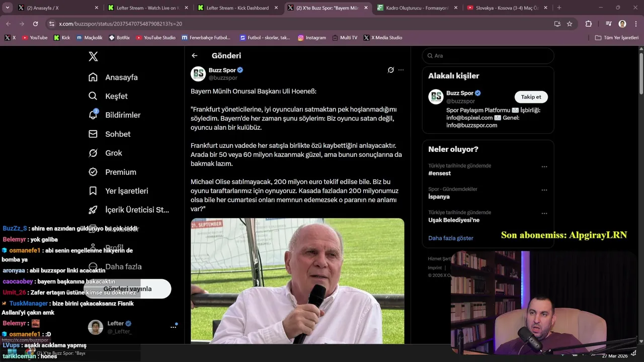Open YouTube Studio bookmark
644x362 pixels.
(x=156, y=38)
